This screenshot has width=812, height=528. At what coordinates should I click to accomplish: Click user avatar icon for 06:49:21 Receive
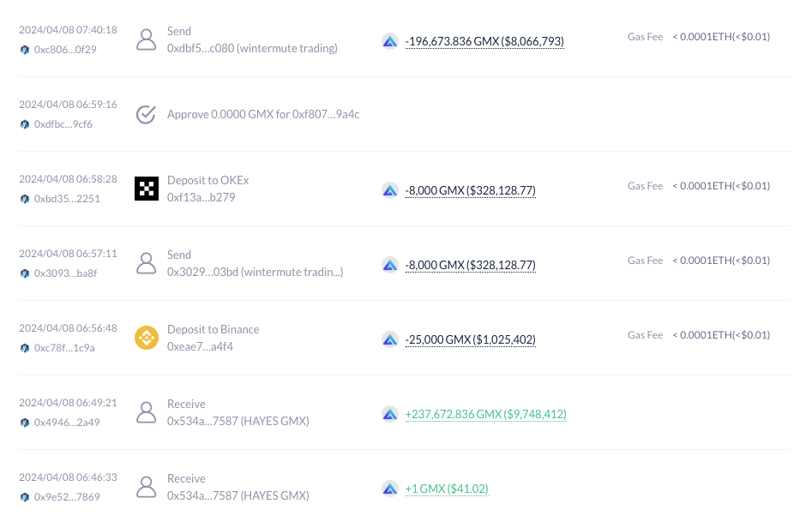pos(146,412)
